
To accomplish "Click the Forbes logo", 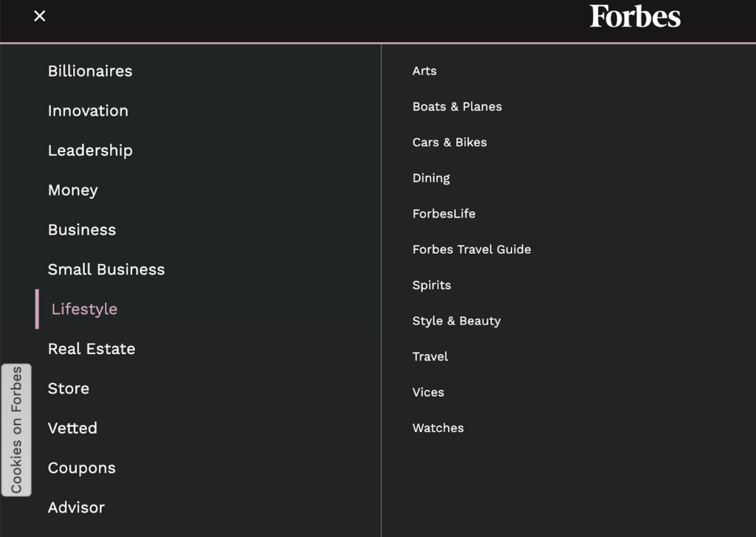I will point(633,17).
